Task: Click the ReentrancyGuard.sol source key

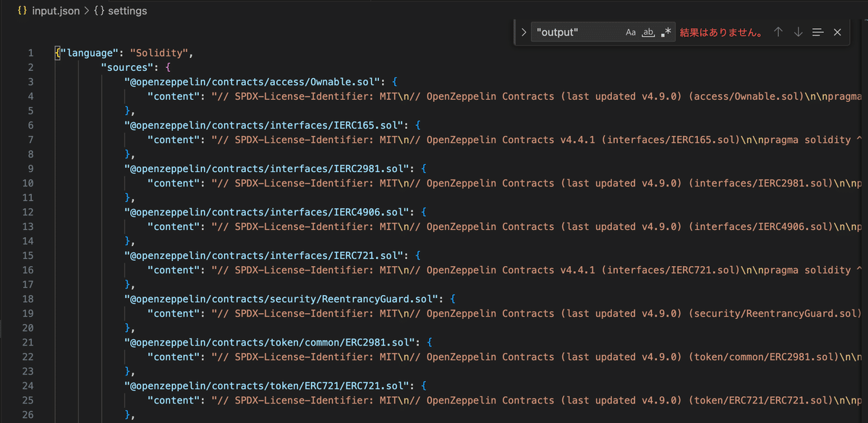Action: [x=282, y=299]
